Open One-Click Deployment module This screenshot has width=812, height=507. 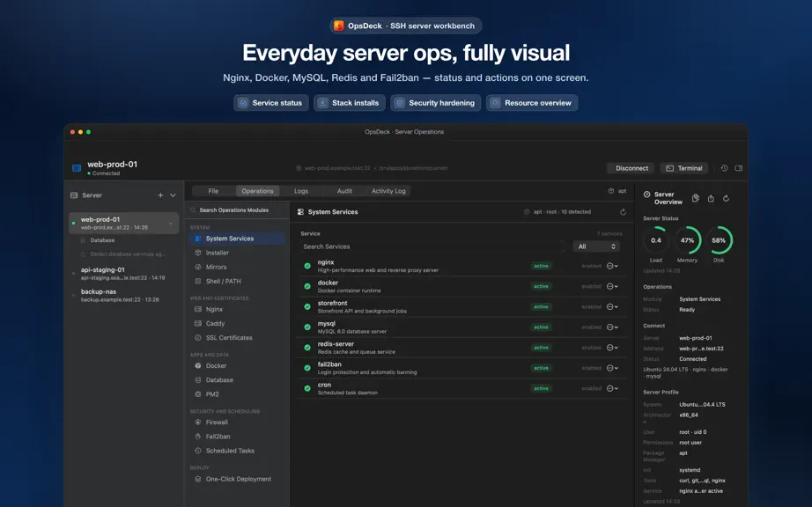[x=237, y=479]
